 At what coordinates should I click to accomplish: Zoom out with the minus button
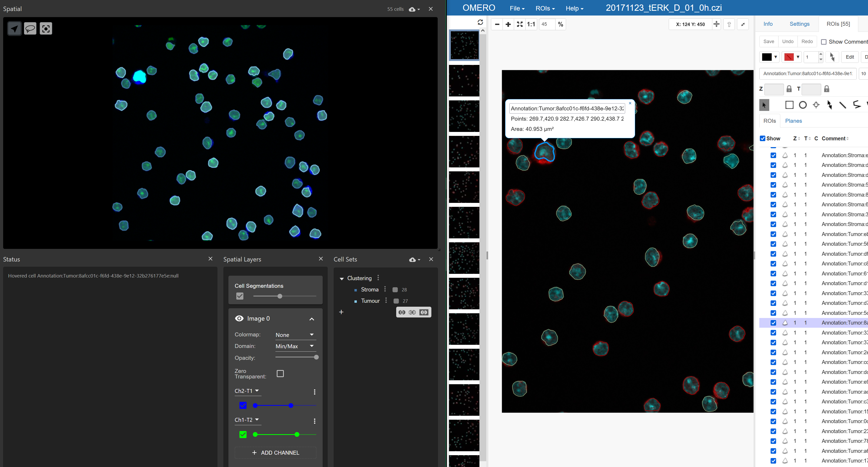click(x=497, y=24)
